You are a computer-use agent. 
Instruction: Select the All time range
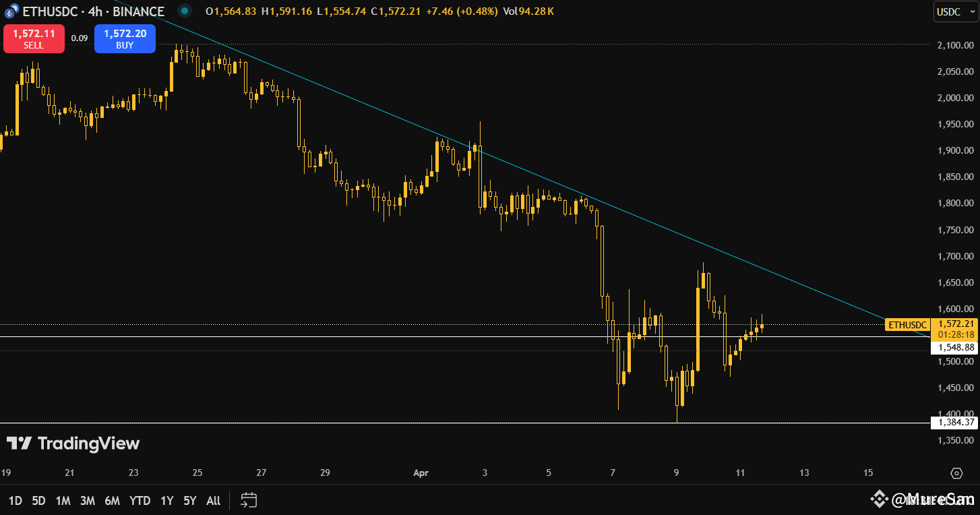click(212, 501)
